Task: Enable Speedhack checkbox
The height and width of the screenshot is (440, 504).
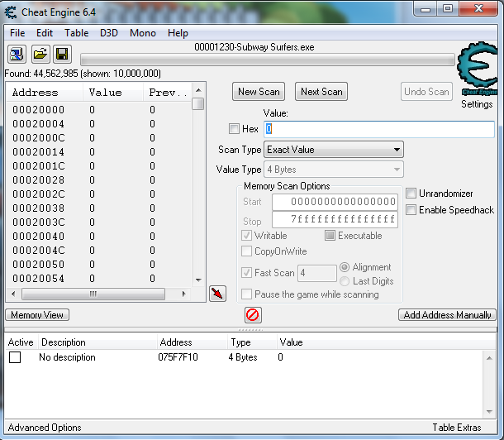Action: tap(411, 210)
